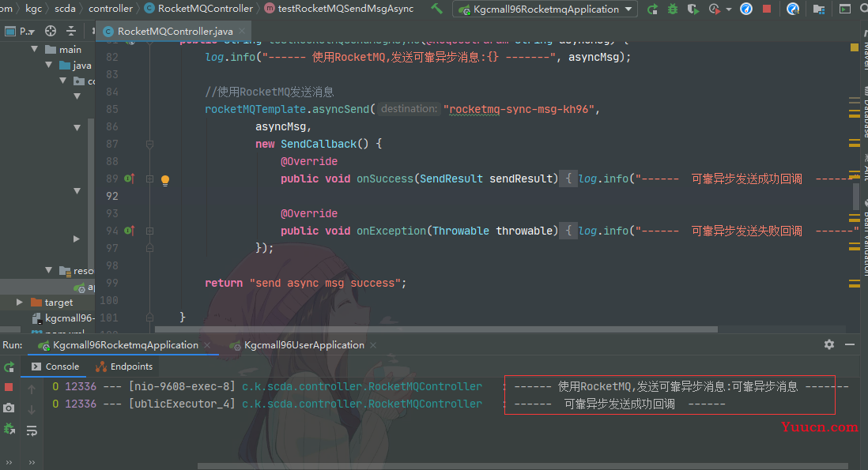Stop process in Run panel

pos(9,387)
